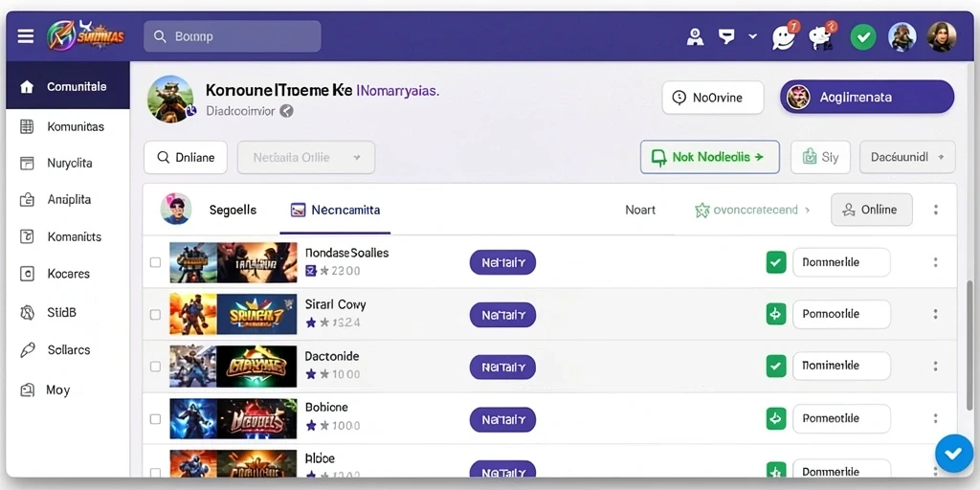Click the blue checkmark floating button
Screen dimensions: 980x490
pyautogui.click(x=954, y=453)
